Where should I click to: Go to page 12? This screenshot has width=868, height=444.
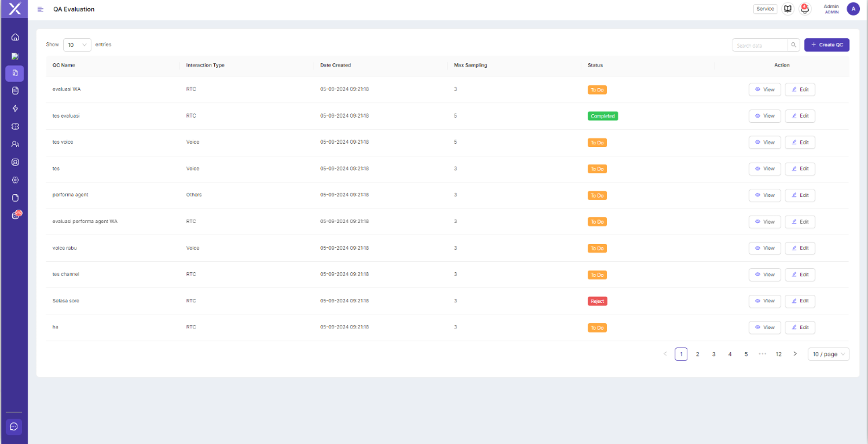pos(779,354)
